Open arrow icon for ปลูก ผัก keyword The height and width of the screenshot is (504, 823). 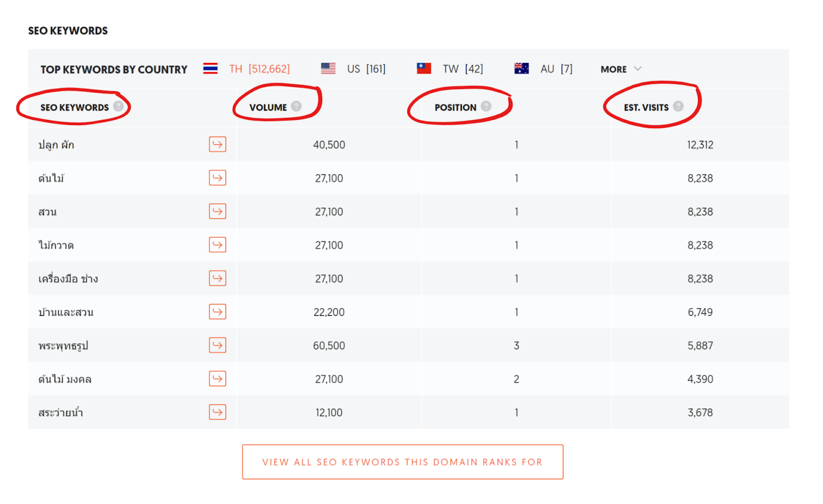click(218, 145)
